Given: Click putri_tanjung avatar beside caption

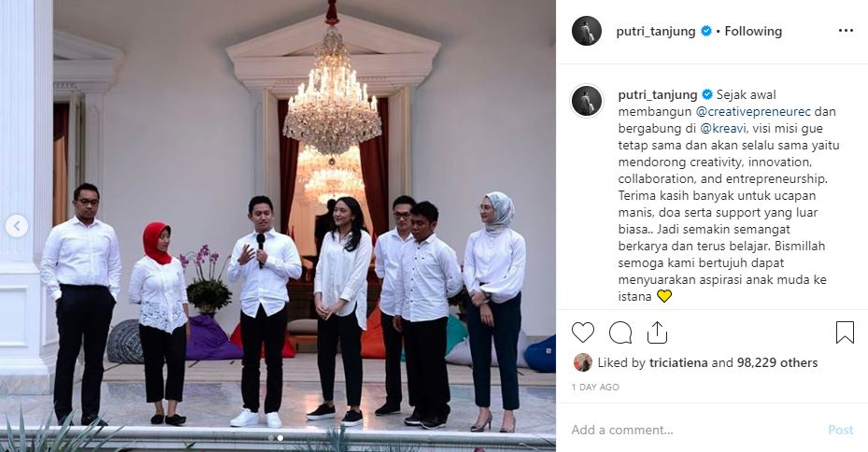Looking at the screenshot, I should (x=587, y=101).
